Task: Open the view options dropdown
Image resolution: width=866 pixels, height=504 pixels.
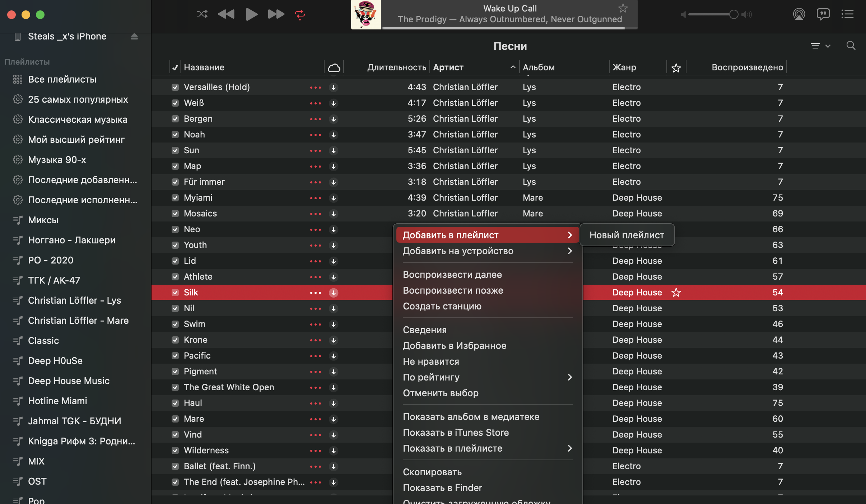Action: pos(820,46)
